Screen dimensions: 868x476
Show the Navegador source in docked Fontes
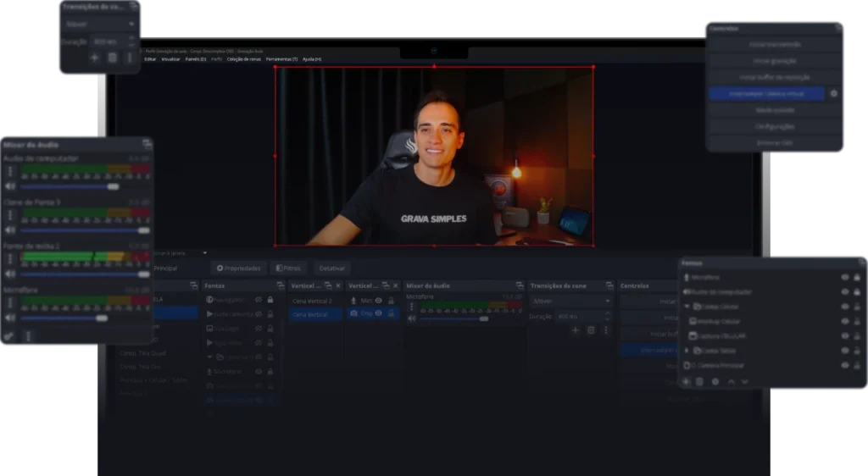(259, 300)
